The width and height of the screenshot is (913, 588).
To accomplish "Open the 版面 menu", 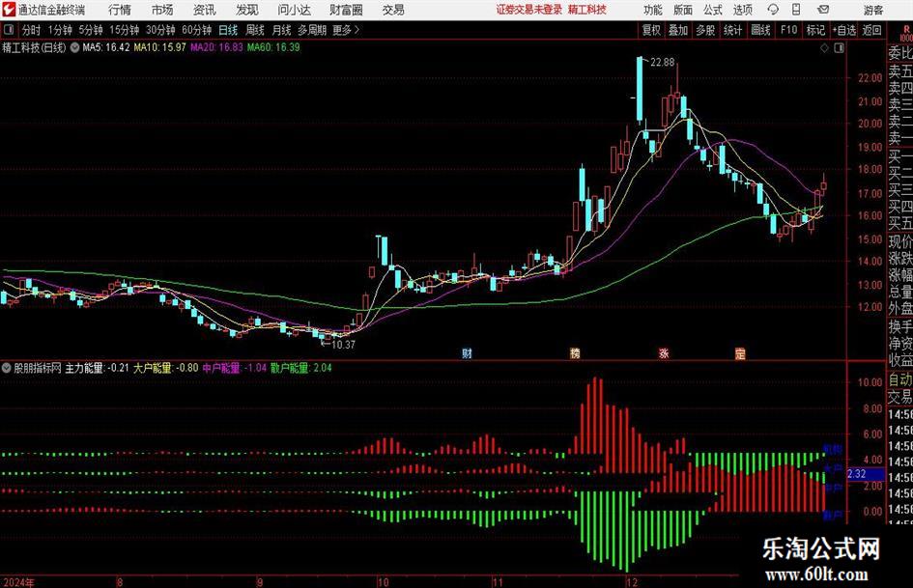I will click(683, 10).
